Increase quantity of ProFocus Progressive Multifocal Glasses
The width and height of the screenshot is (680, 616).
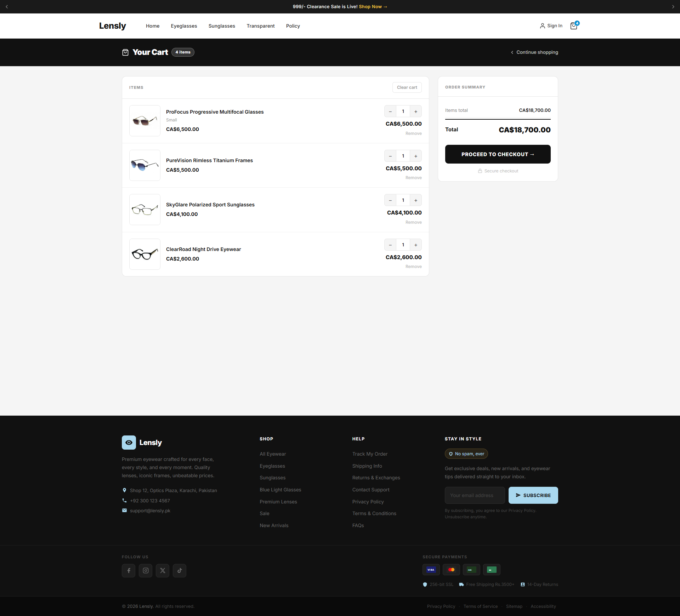pos(416,111)
